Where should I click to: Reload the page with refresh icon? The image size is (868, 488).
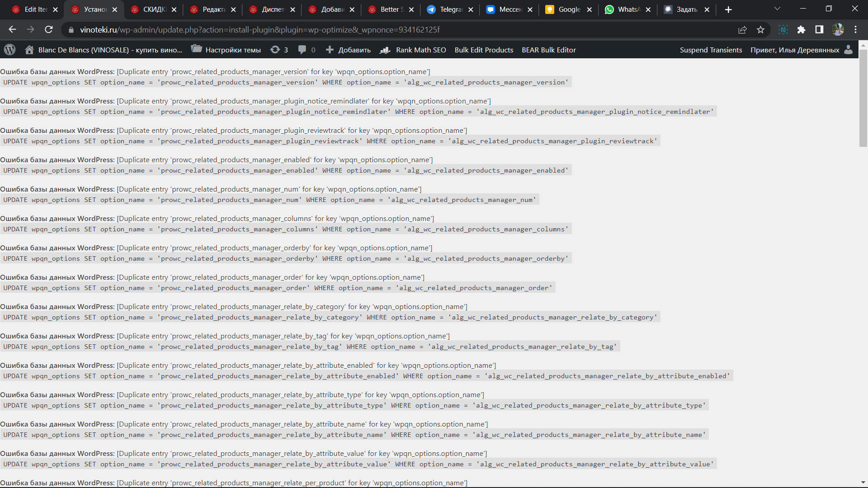pyautogui.click(x=49, y=29)
